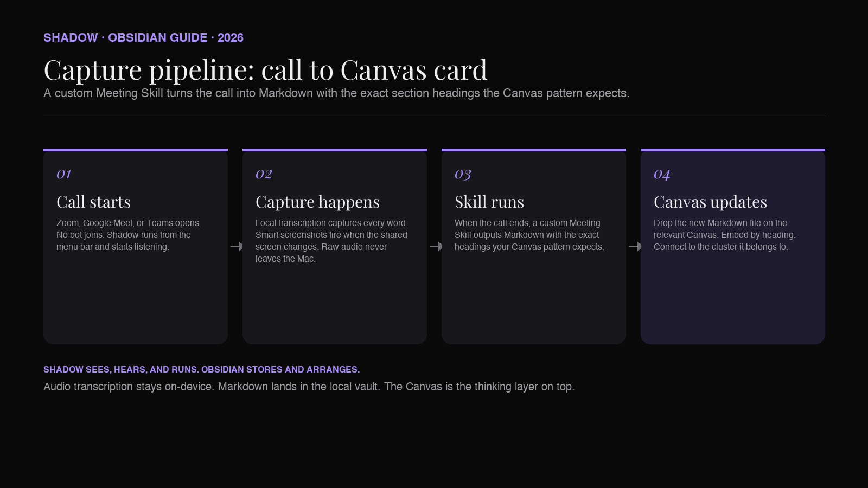Click the sentence 'Audio transcription stays on-device.'
Viewport: 868px width, 488px height.
(x=129, y=387)
